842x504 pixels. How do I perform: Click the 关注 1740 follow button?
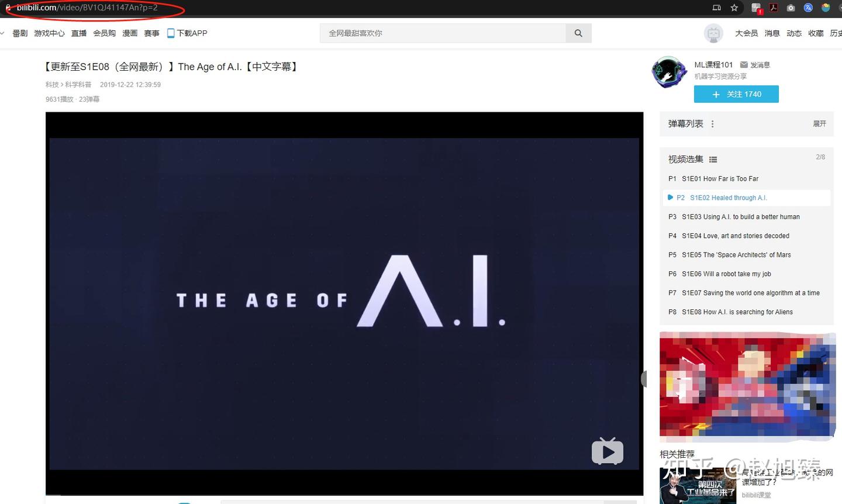(x=736, y=94)
